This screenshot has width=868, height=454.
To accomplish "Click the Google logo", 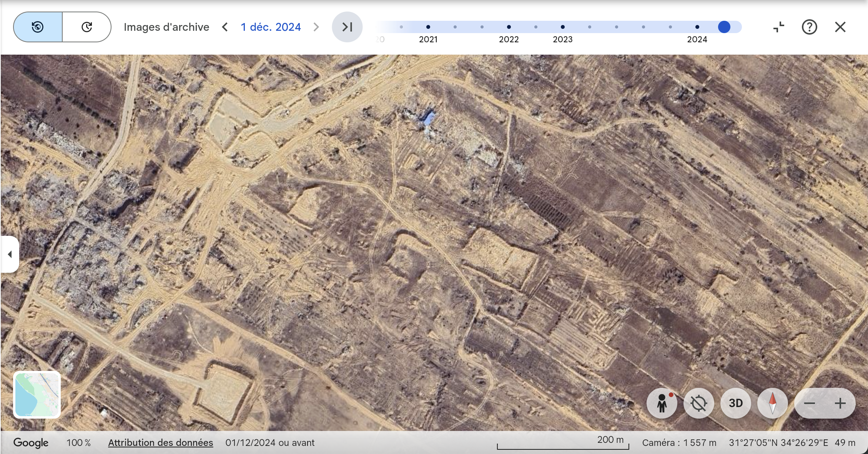I will click(x=31, y=443).
